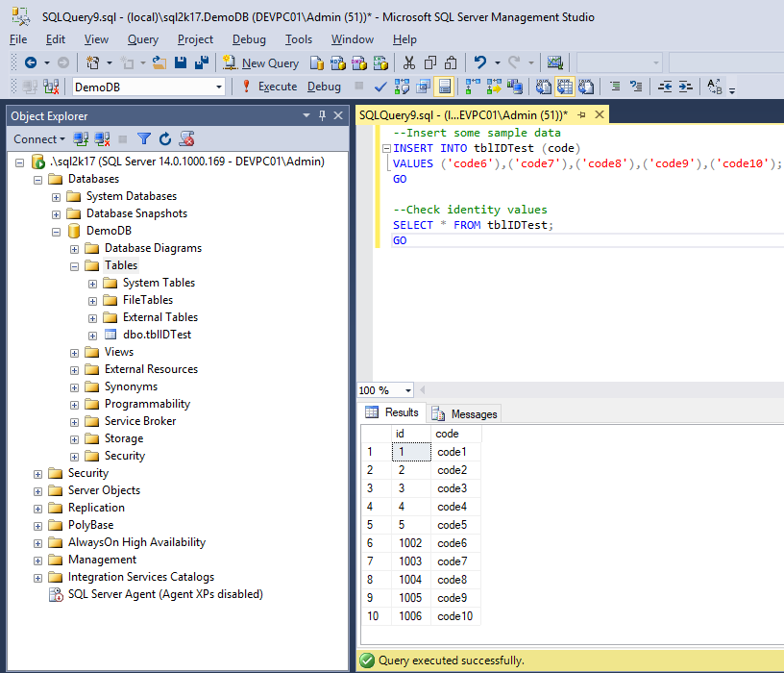Toggle Include Actual Execution Plan
The image size is (784, 673).
click(473, 87)
